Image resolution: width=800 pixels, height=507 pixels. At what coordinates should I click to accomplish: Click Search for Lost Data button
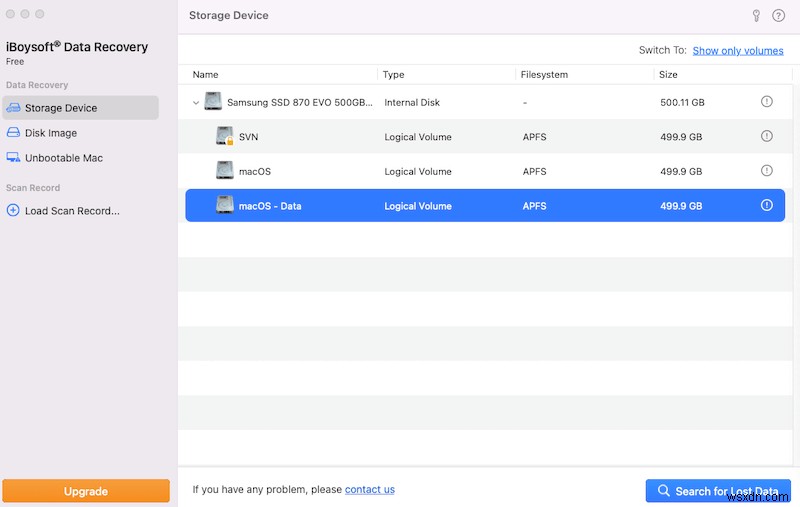(716, 491)
